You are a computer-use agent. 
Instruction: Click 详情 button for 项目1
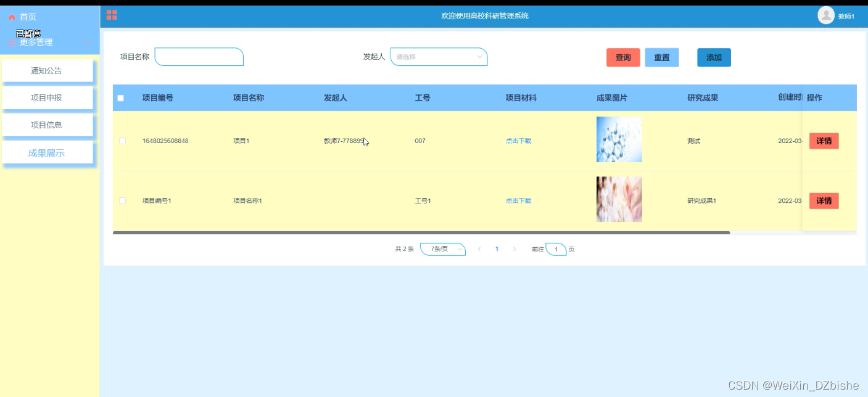(824, 141)
